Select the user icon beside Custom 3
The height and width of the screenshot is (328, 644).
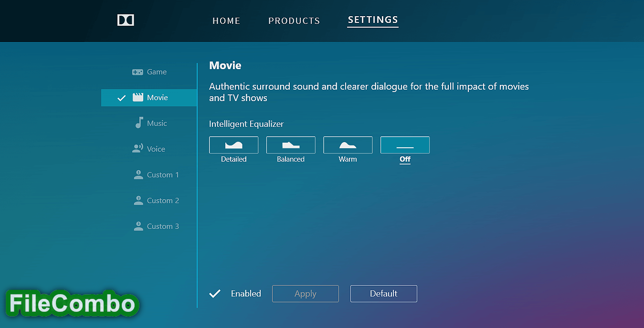(138, 226)
